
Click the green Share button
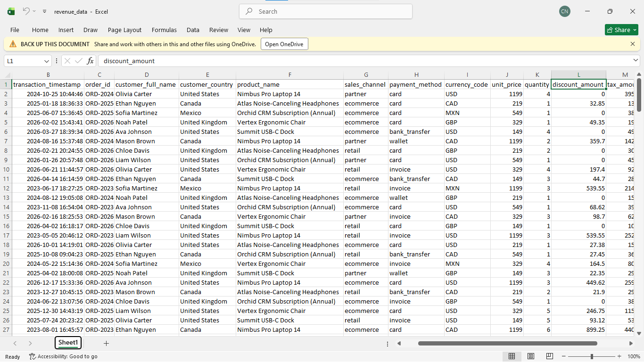[x=621, y=30]
